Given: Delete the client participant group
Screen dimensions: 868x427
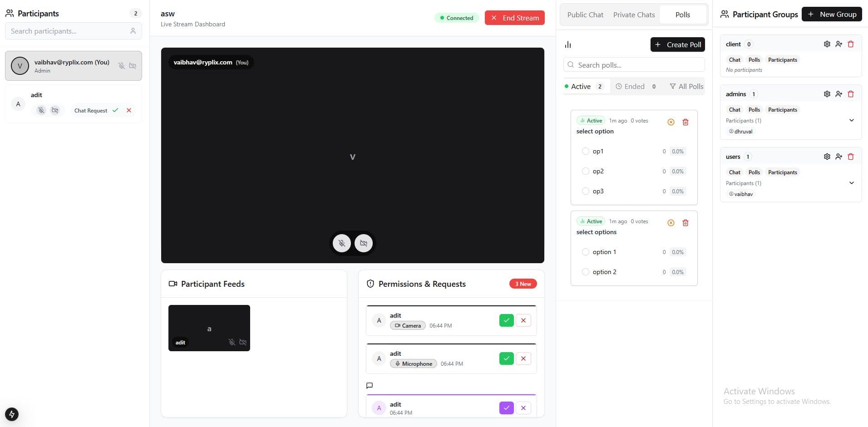Looking at the screenshot, I should pyautogui.click(x=851, y=44).
